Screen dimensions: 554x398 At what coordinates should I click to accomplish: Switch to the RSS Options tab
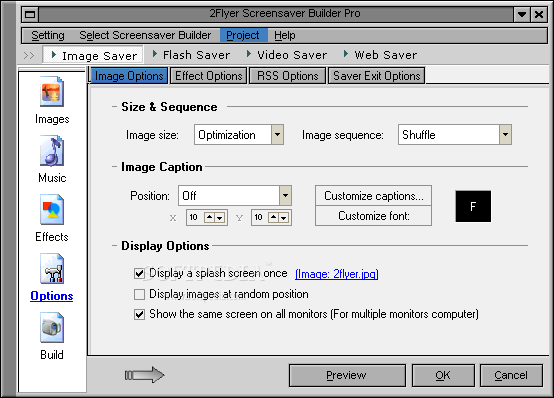pyautogui.click(x=288, y=76)
